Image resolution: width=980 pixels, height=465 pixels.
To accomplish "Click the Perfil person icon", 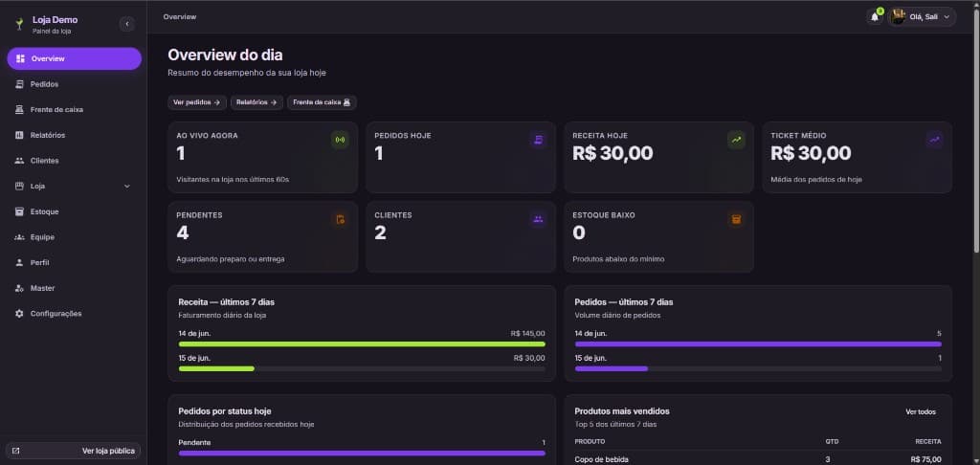I will [19, 262].
